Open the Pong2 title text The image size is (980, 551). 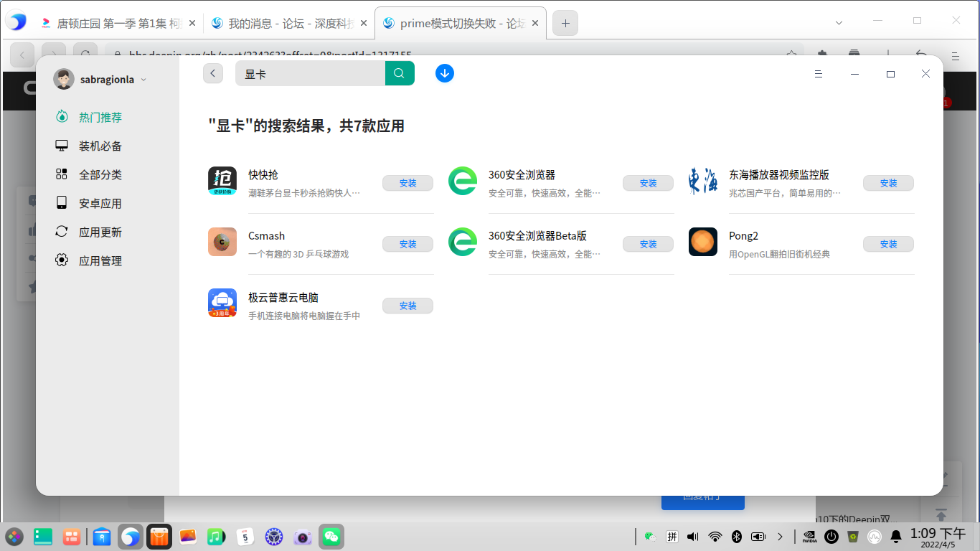(743, 236)
